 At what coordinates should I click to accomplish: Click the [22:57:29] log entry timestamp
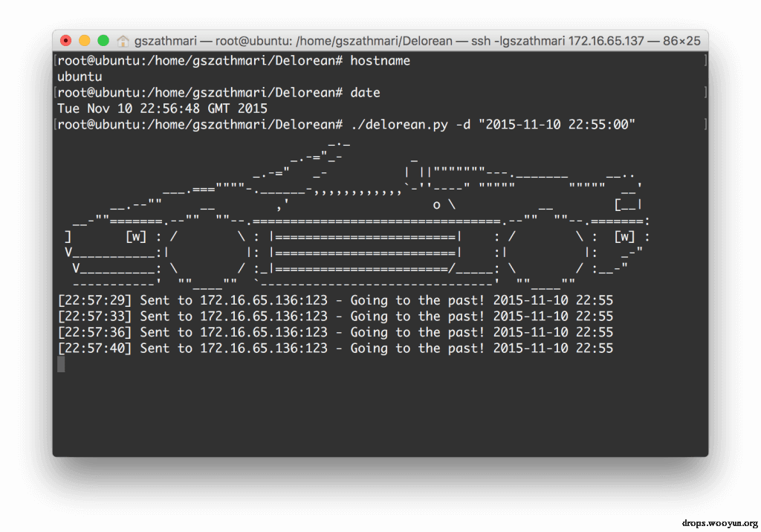click(x=94, y=300)
